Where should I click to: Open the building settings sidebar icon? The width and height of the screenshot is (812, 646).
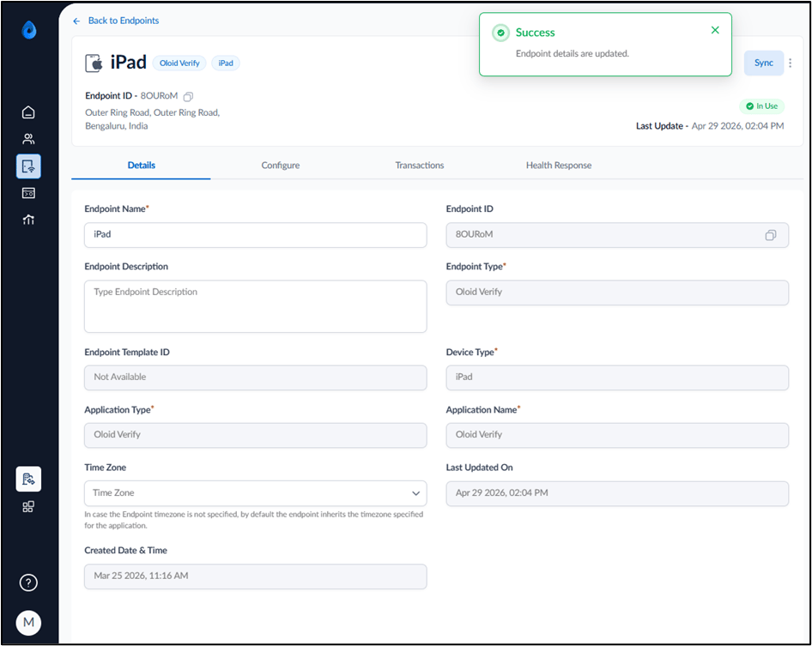click(x=28, y=479)
